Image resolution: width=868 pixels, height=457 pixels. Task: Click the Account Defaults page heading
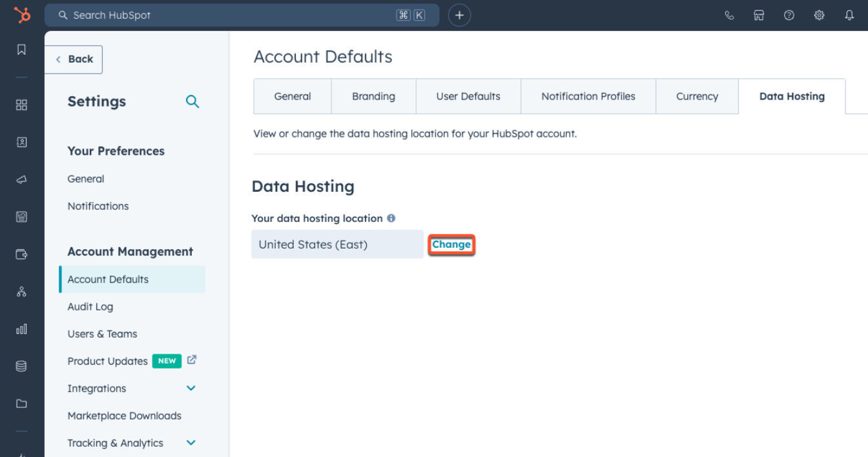click(323, 57)
